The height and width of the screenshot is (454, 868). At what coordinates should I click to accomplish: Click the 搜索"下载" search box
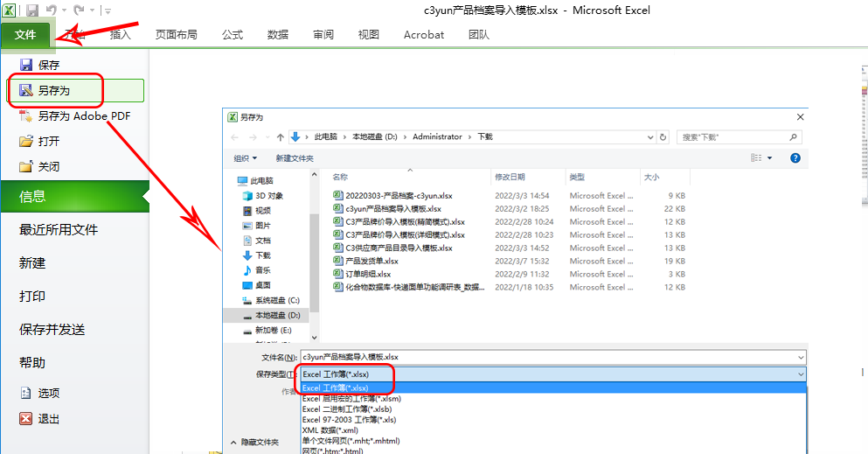[x=739, y=137]
